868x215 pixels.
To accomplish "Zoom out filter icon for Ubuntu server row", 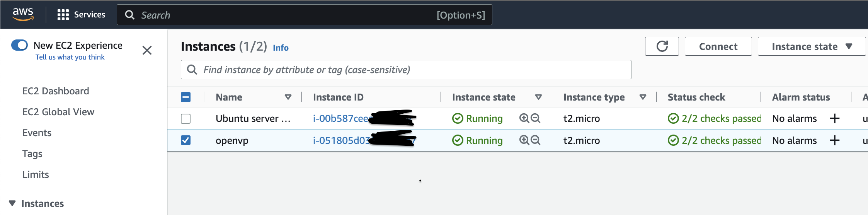I will pos(535,118).
